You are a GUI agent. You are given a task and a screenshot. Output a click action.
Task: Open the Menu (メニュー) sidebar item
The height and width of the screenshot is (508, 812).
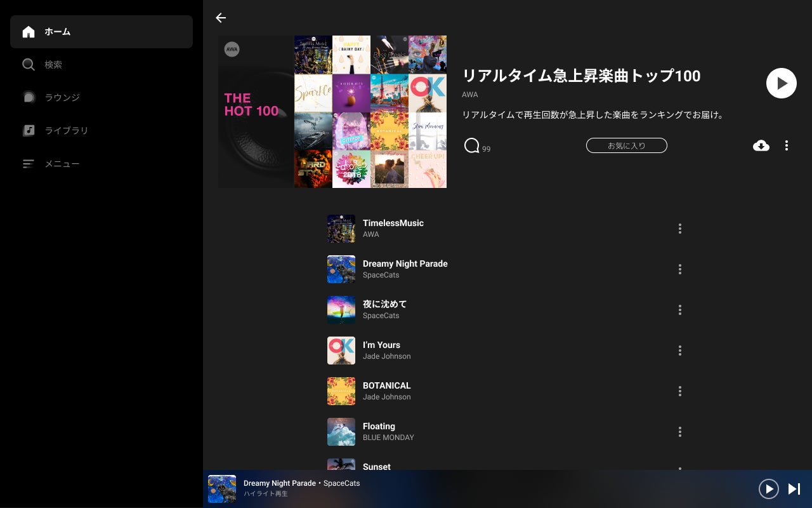click(101, 164)
